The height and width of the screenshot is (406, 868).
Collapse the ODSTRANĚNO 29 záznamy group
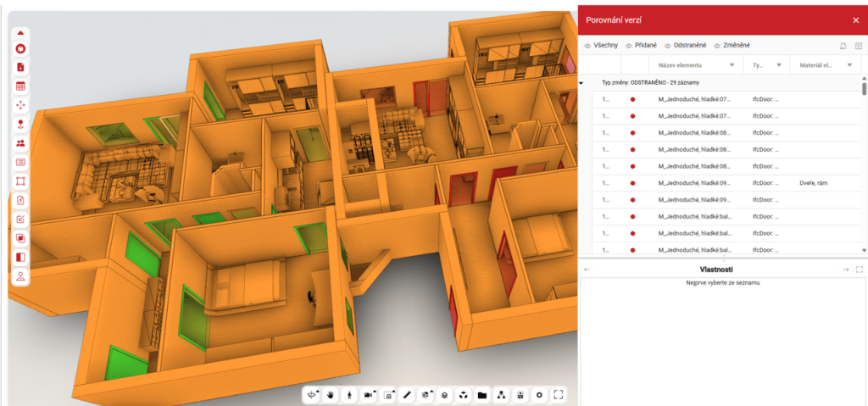point(581,83)
